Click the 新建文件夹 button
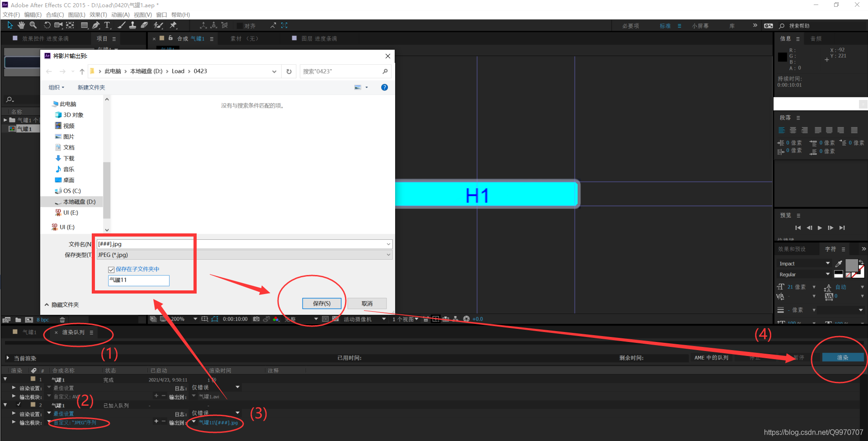This screenshot has width=868, height=441. 91,87
